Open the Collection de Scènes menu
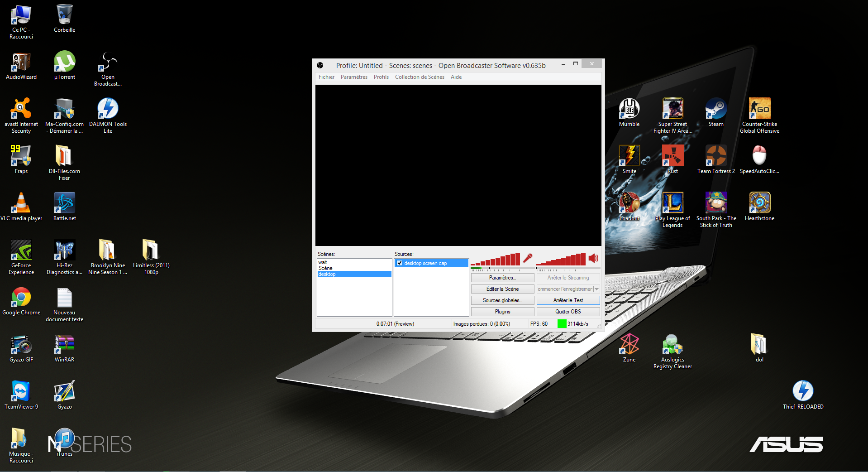This screenshot has height=472, width=868. (x=420, y=77)
